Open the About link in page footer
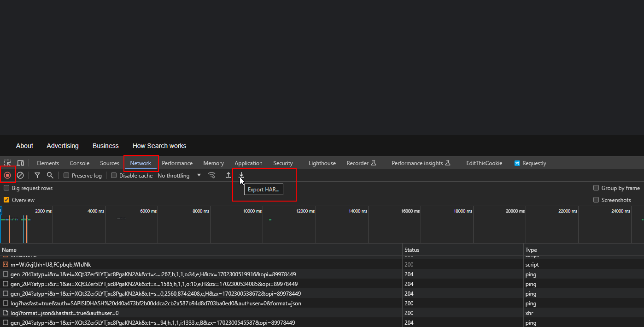 point(24,146)
